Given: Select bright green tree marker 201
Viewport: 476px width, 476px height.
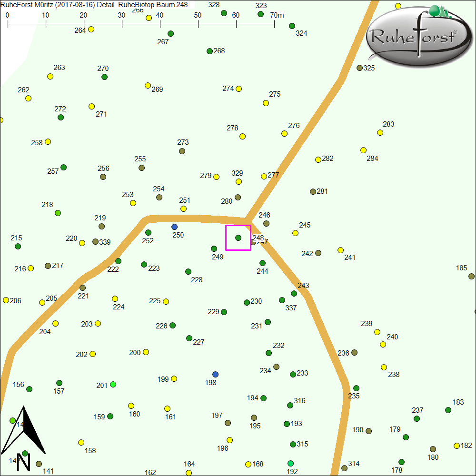Looking at the screenshot, I should (113, 384).
